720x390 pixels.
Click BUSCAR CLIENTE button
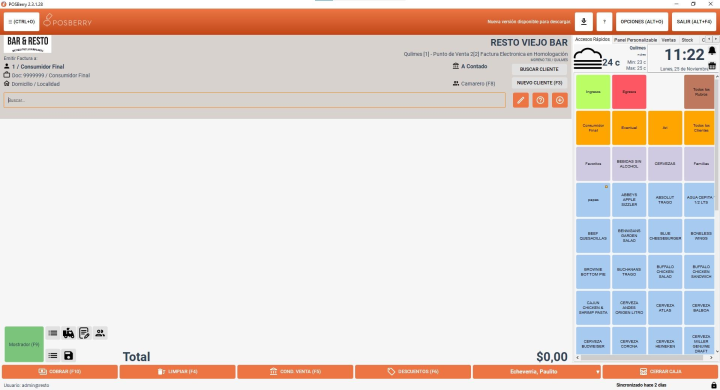click(539, 69)
